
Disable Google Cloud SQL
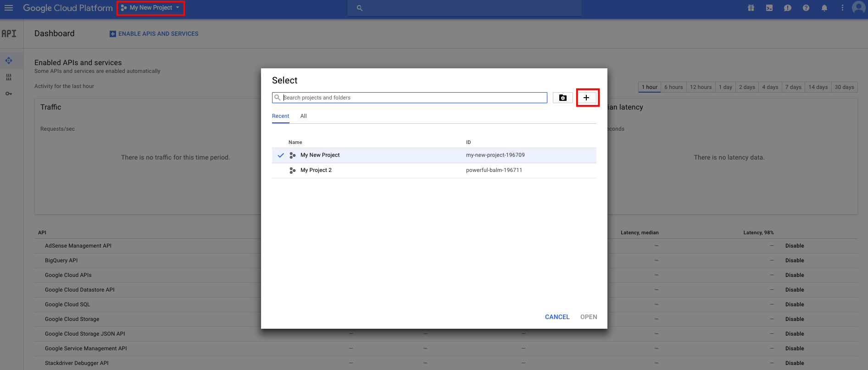click(795, 304)
